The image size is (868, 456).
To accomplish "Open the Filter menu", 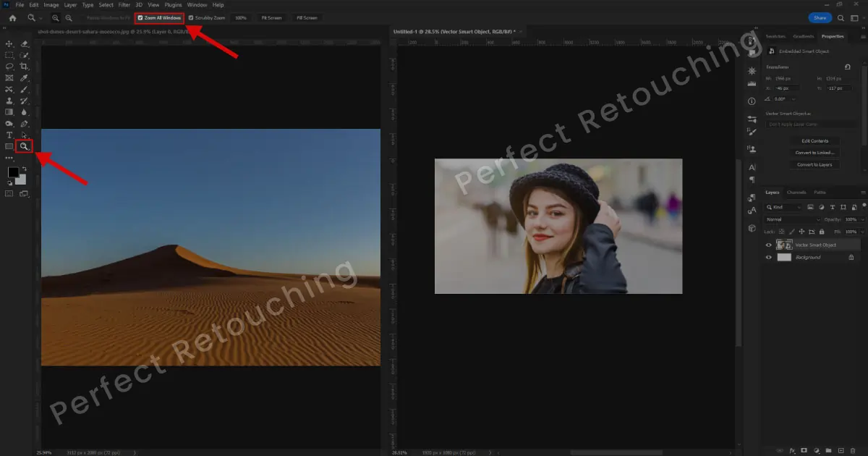I will point(124,5).
